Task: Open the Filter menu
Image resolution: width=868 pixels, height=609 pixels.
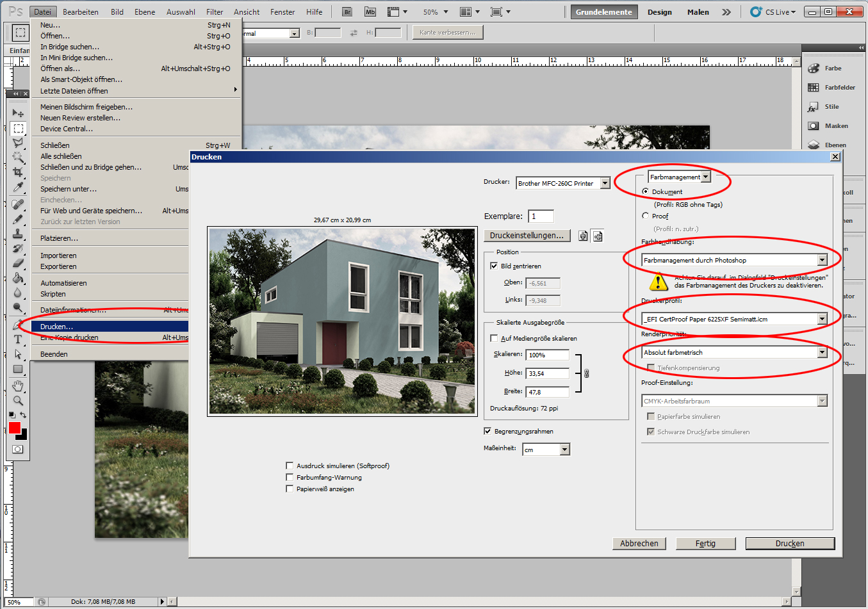Action: [x=215, y=12]
